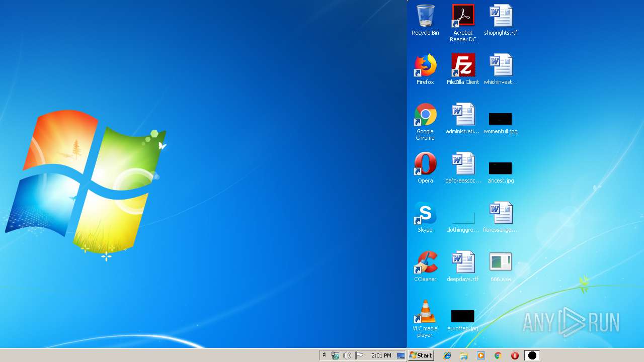
Task: Click the Show desktop tray icon
Action: 401,355
